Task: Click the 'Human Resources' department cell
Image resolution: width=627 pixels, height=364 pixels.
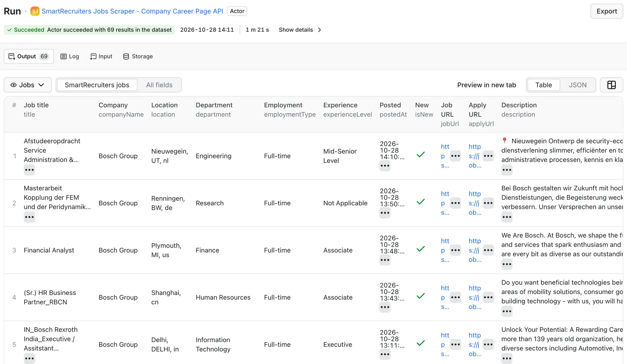Action: tap(223, 298)
